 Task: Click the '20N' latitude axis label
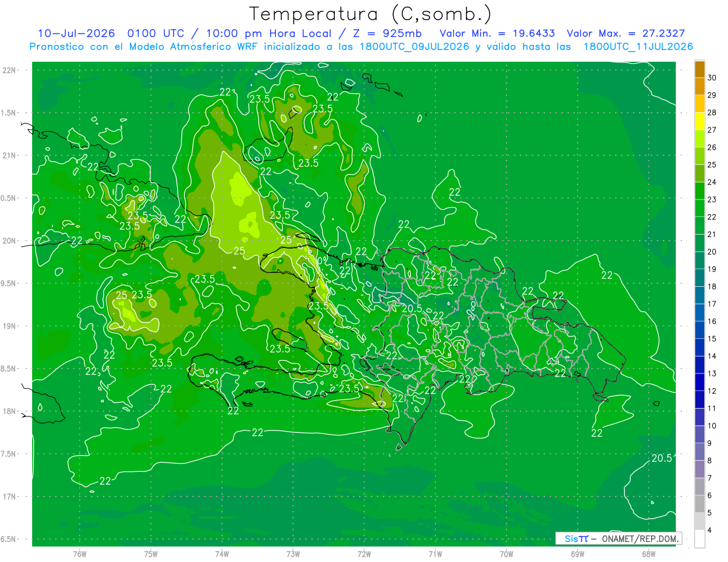click(10, 241)
